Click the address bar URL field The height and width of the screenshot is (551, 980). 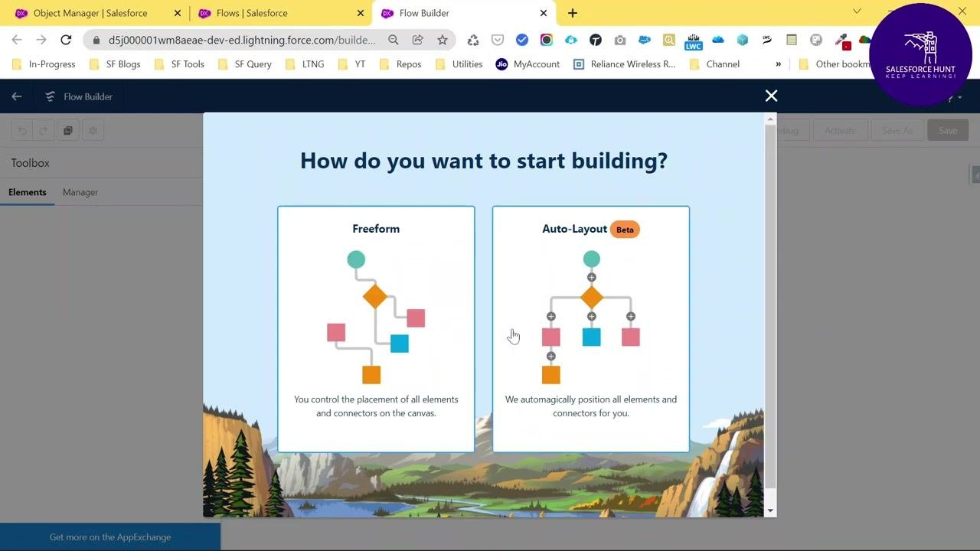tap(242, 40)
